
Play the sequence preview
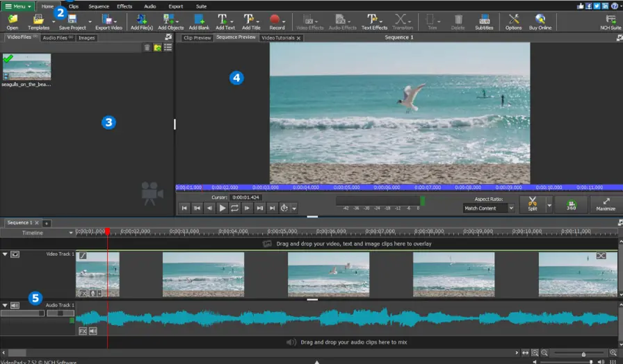[x=222, y=208]
